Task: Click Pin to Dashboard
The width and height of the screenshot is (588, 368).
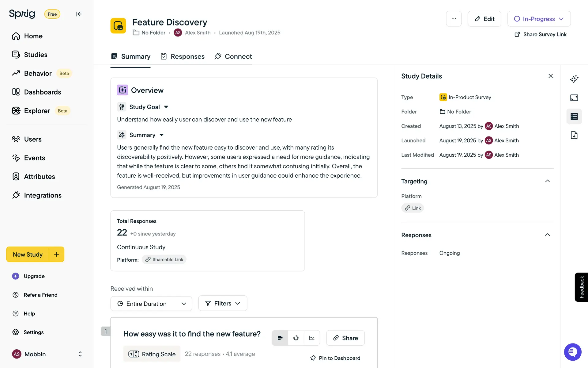Action: [335, 358]
